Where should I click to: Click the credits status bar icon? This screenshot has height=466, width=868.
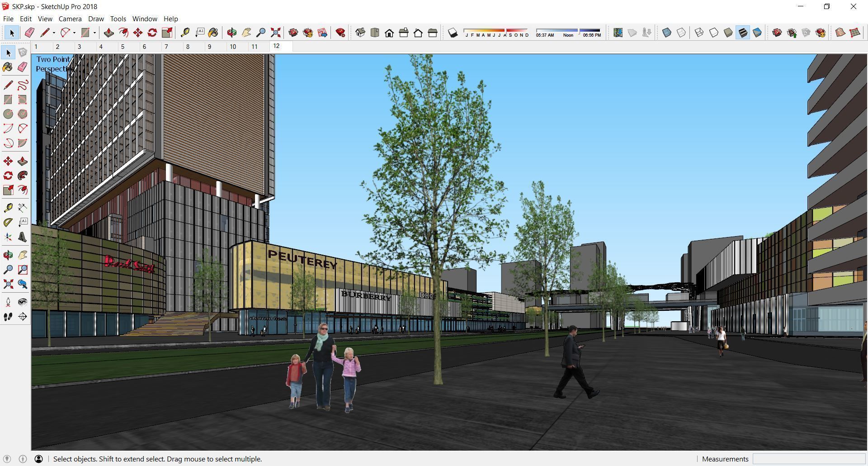[x=23, y=459]
